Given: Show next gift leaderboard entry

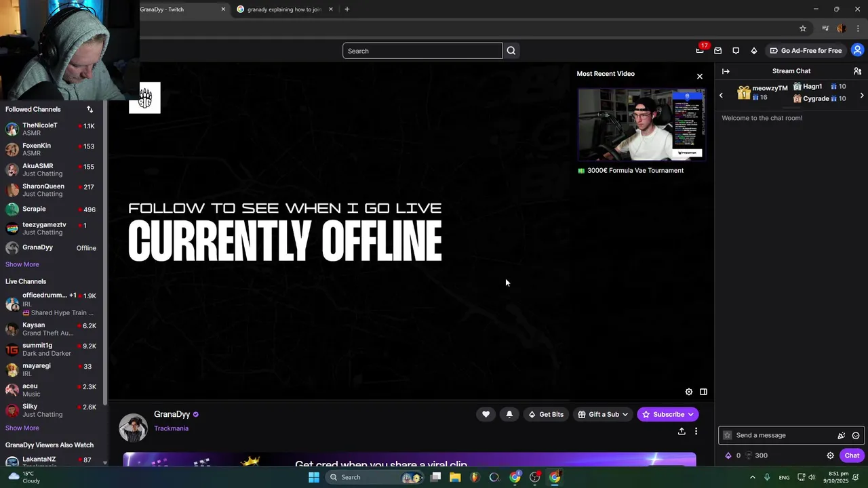Looking at the screenshot, I should [x=862, y=96].
